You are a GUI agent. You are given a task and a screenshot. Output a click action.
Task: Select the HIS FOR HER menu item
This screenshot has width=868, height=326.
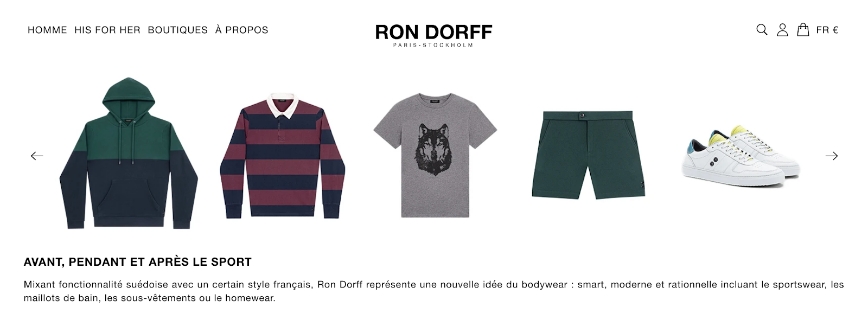point(107,30)
